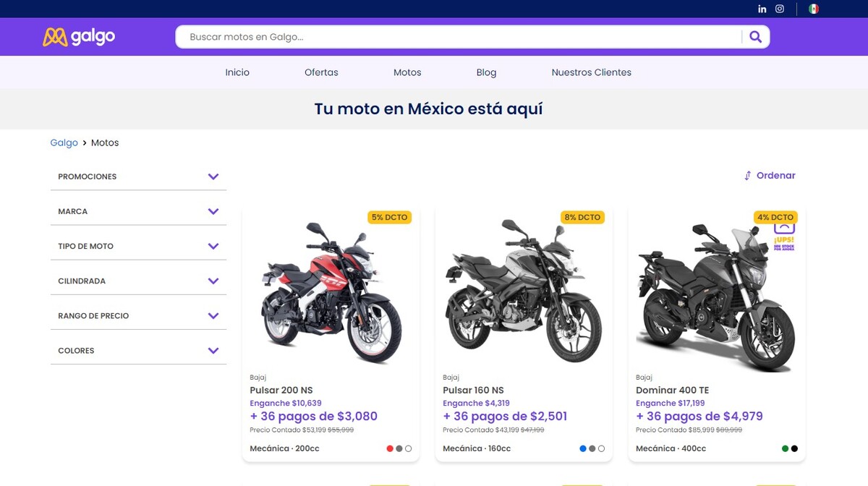Open the Rango de Precio filter
Viewport: 868px width, 486px height.
(213, 315)
